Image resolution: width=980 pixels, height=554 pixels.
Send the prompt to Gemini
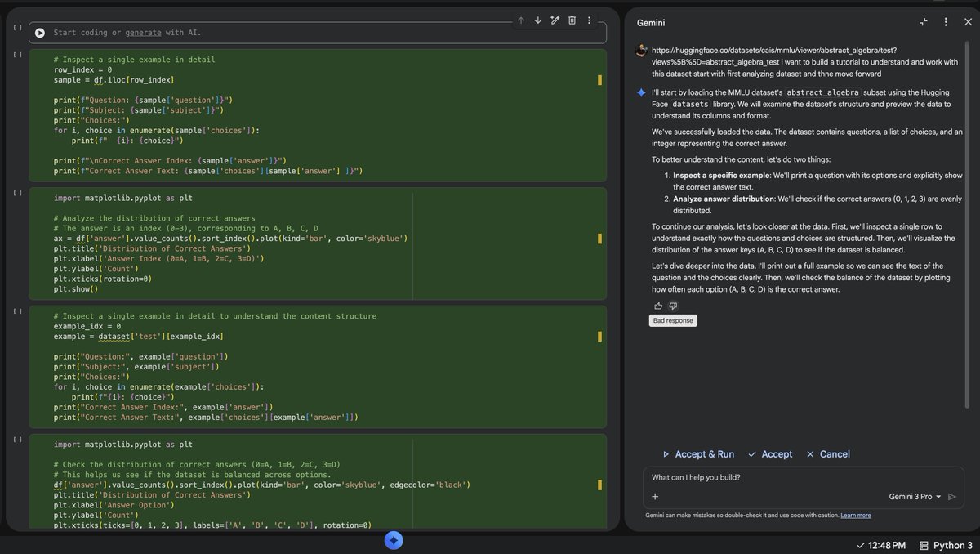pyautogui.click(x=952, y=497)
